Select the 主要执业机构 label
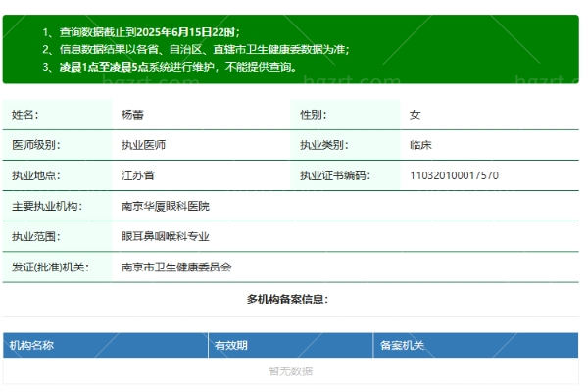Screen dimensions: 588x392 pyautogui.click(x=46, y=206)
